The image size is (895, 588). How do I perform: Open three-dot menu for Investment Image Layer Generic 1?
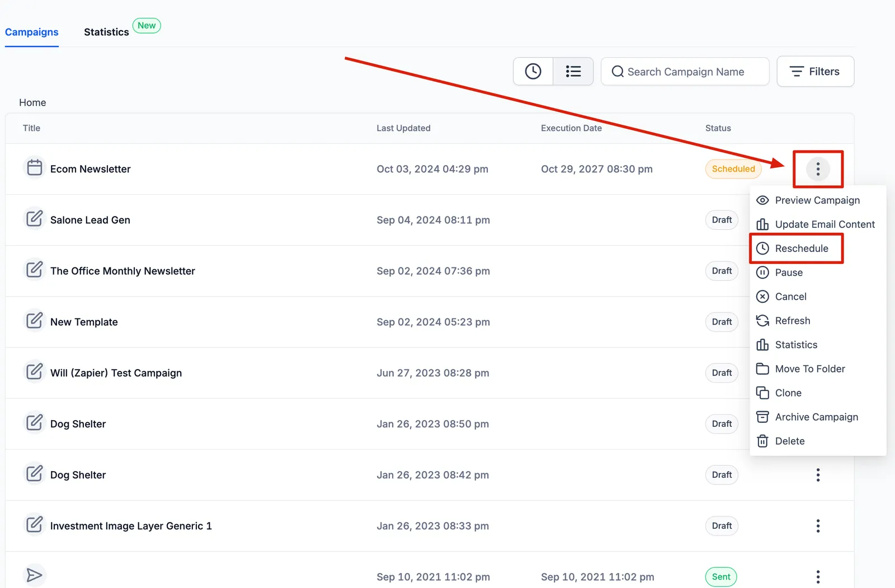pos(818,526)
